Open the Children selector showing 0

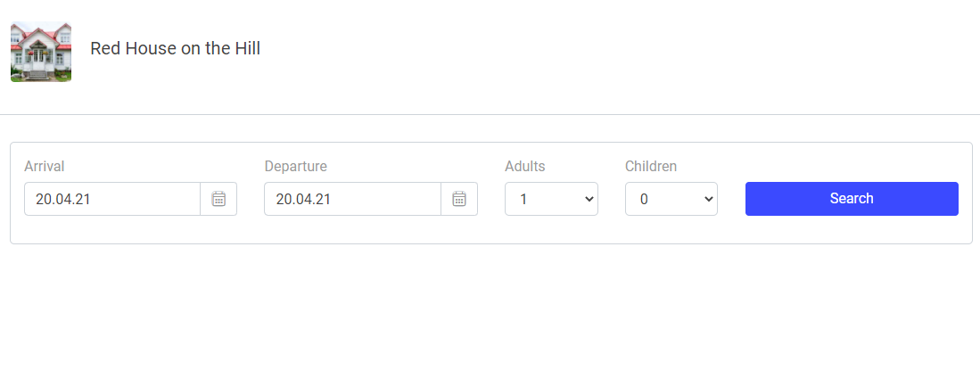tap(671, 199)
